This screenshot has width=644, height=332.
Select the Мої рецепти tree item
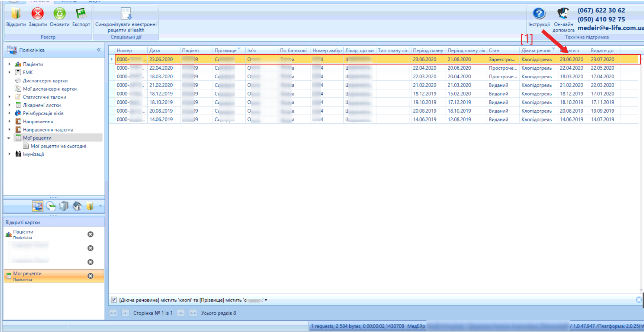click(x=37, y=138)
